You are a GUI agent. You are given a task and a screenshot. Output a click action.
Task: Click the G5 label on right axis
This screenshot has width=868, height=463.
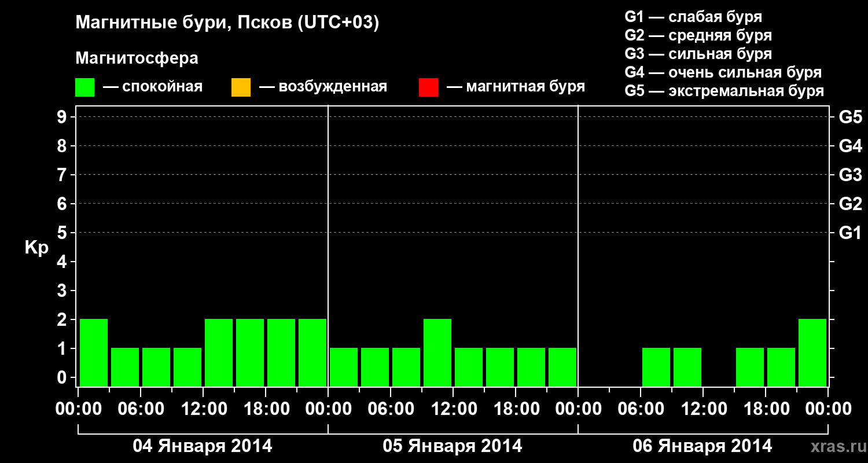point(851,117)
